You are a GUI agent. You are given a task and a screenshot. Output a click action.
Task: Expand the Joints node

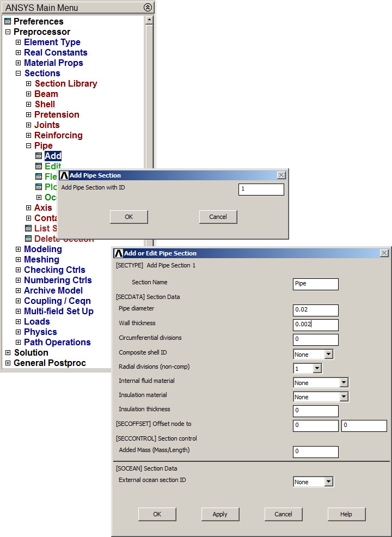click(x=29, y=125)
